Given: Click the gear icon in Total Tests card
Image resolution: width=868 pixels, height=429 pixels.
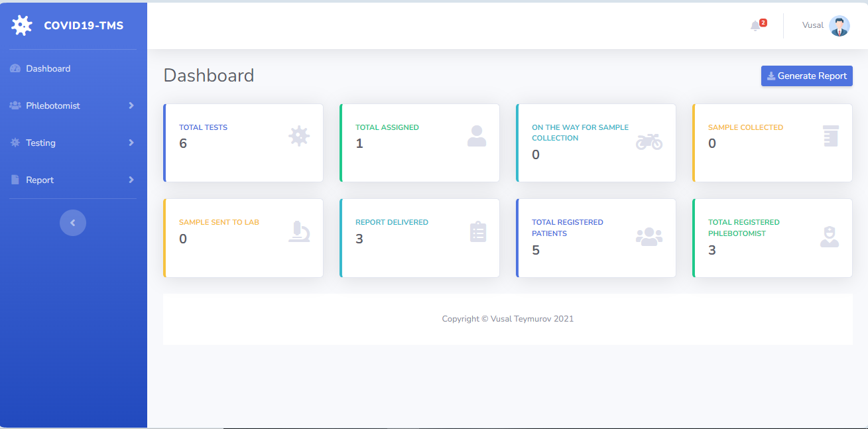Looking at the screenshot, I should coord(299,136).
